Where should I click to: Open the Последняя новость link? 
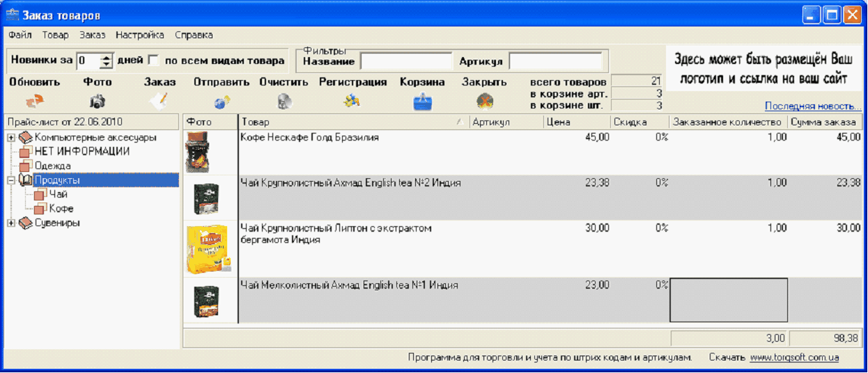pyautogui.click(x=813, y=106)
